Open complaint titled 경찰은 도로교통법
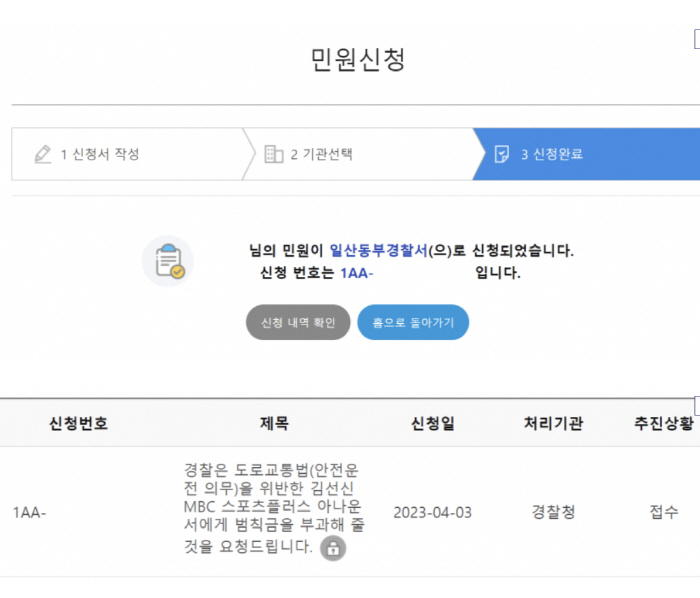Image resolution: width=700 pixels, height=598 pixels. click(274, 508)
